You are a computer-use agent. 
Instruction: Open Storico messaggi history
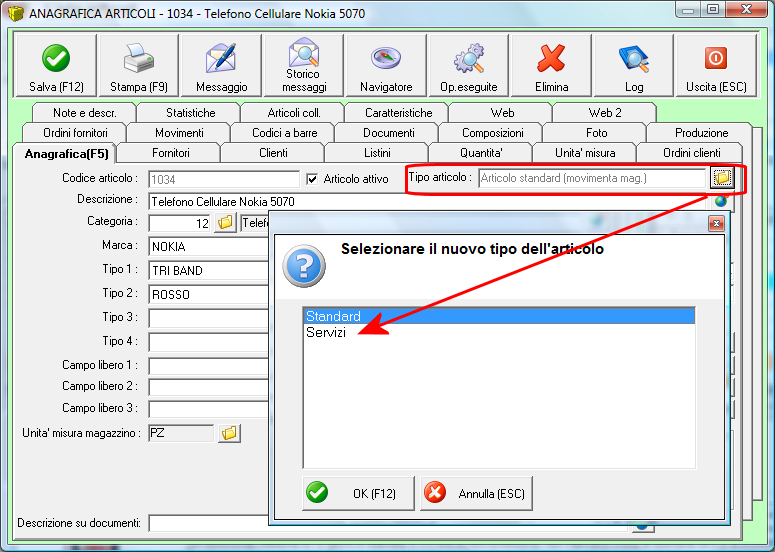click(304, 65)
